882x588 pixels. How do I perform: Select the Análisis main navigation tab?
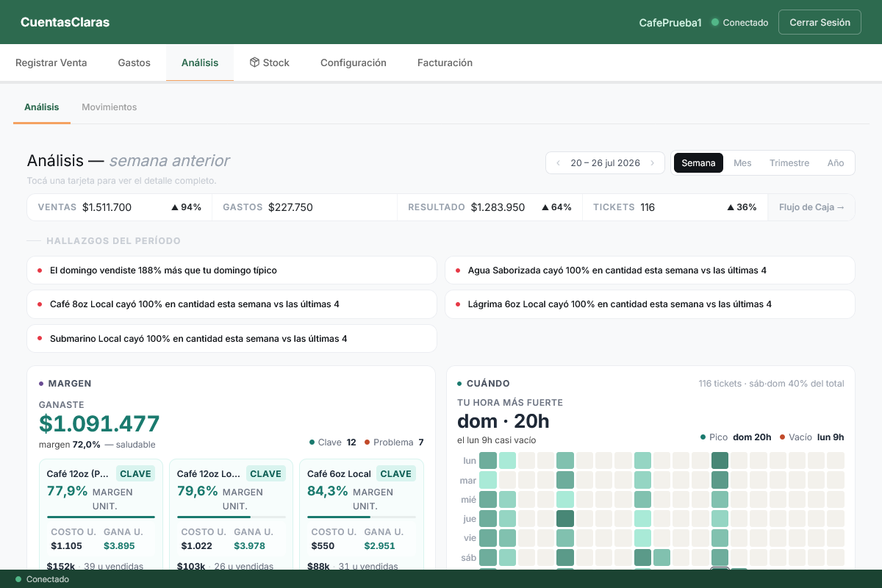pos(200,62)
